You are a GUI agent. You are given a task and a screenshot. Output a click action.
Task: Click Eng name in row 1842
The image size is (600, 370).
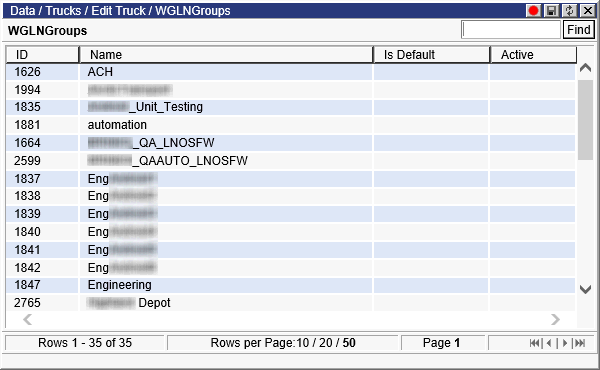click(122, 268)
